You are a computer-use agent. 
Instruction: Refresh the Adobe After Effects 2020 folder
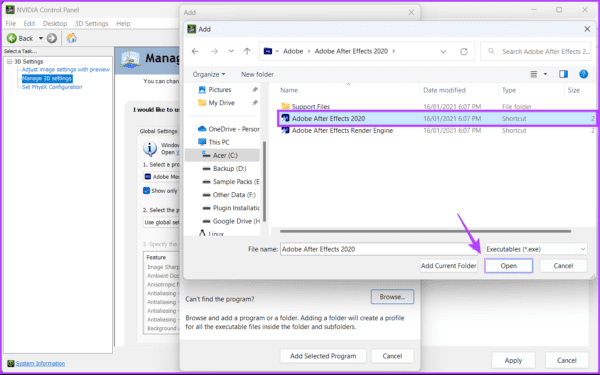pyautogui.click(x=464, y=51)
